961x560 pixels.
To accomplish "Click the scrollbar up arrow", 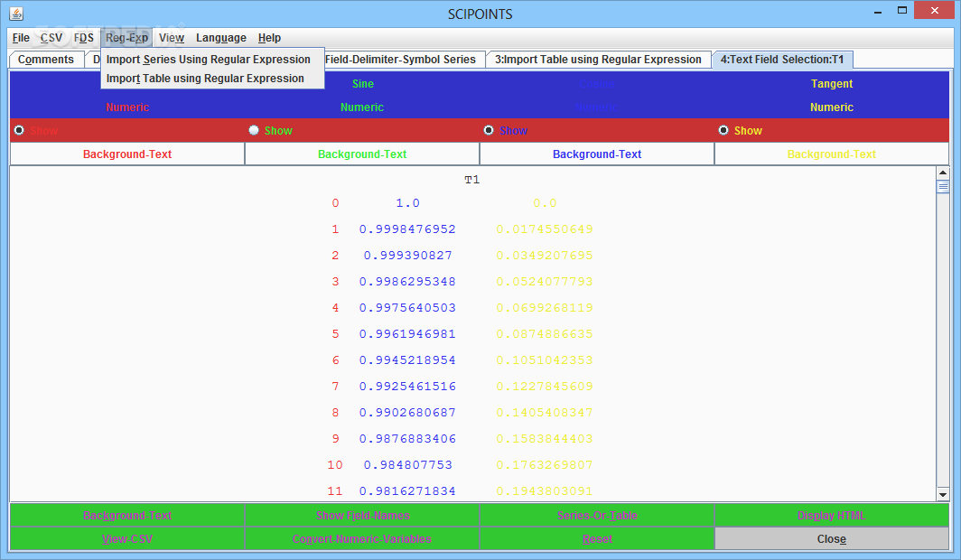I will point(943,173).
